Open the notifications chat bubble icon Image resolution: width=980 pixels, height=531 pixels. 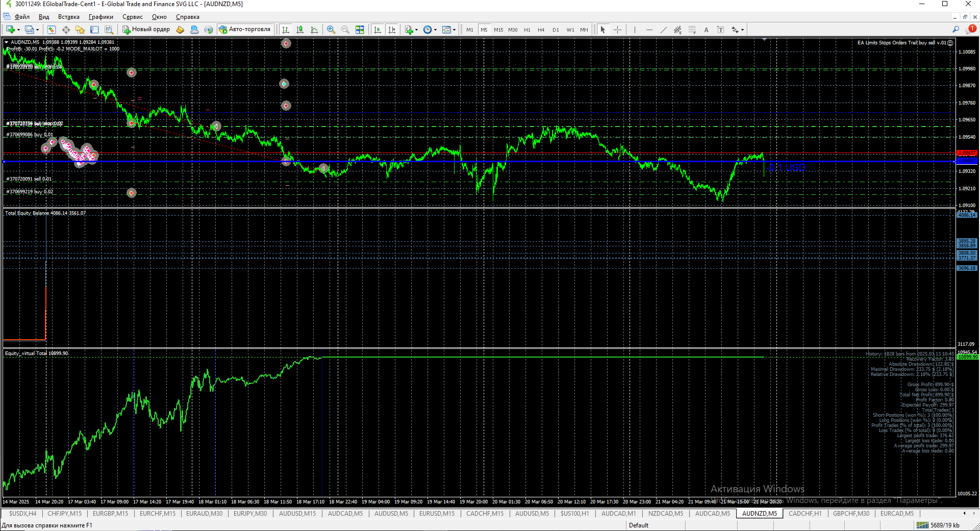pyautogui.click(x=971, y=30)
